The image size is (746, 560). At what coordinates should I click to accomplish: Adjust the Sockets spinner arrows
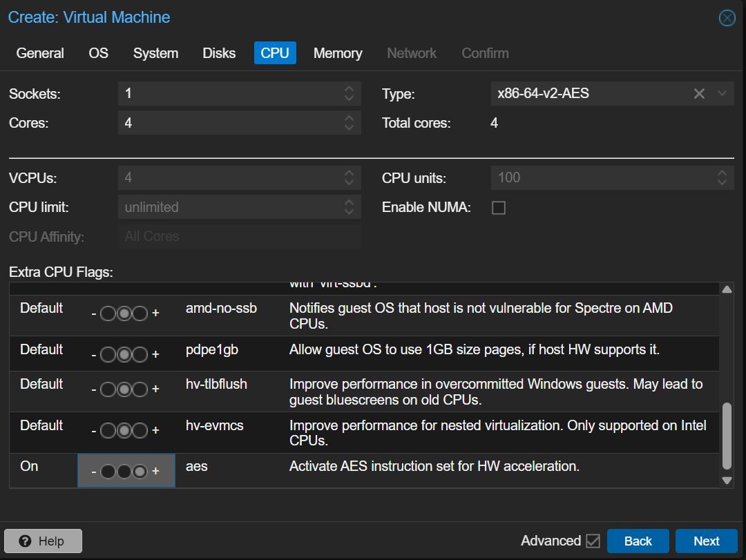pos(349,94)
